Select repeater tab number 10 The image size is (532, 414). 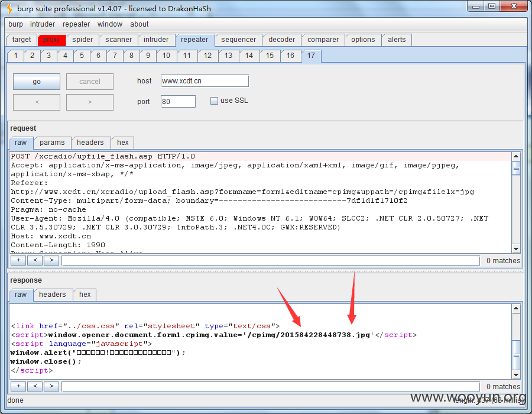coord(166,56)
